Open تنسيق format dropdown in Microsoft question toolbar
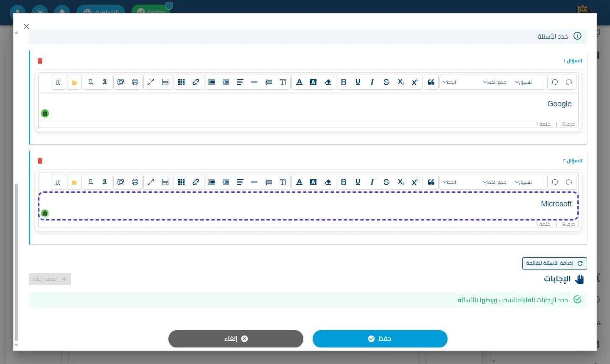 523,182
